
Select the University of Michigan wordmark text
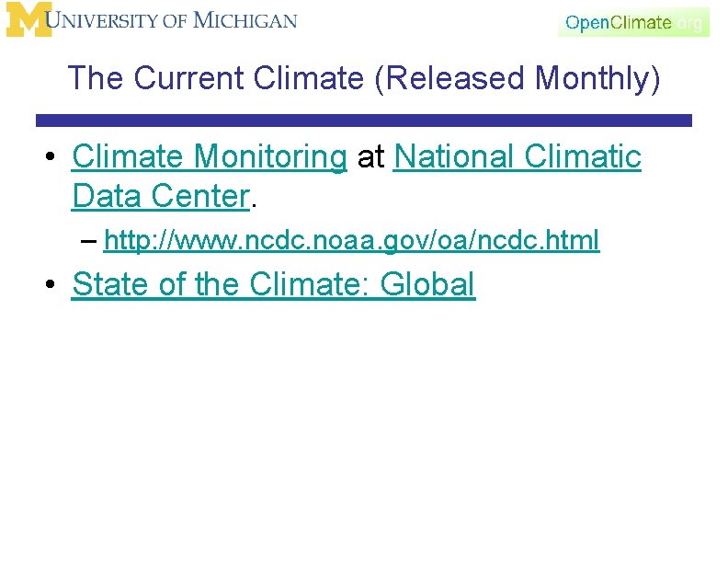click(x=171, y=20)
